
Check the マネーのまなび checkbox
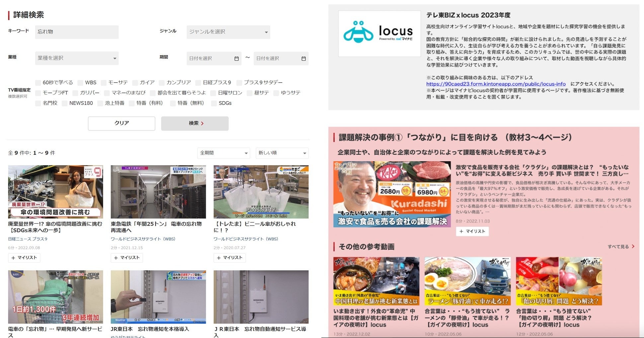click(x=107, y=93)
